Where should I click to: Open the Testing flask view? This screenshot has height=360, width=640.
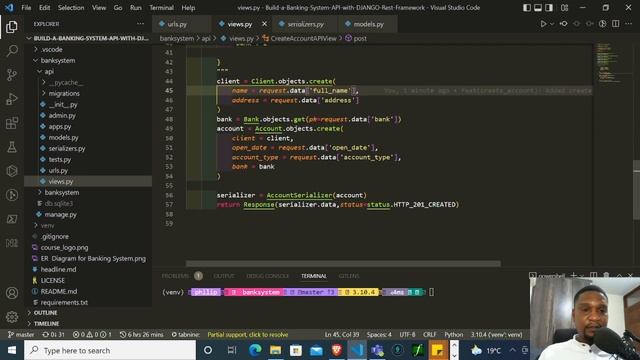point(12,147)
